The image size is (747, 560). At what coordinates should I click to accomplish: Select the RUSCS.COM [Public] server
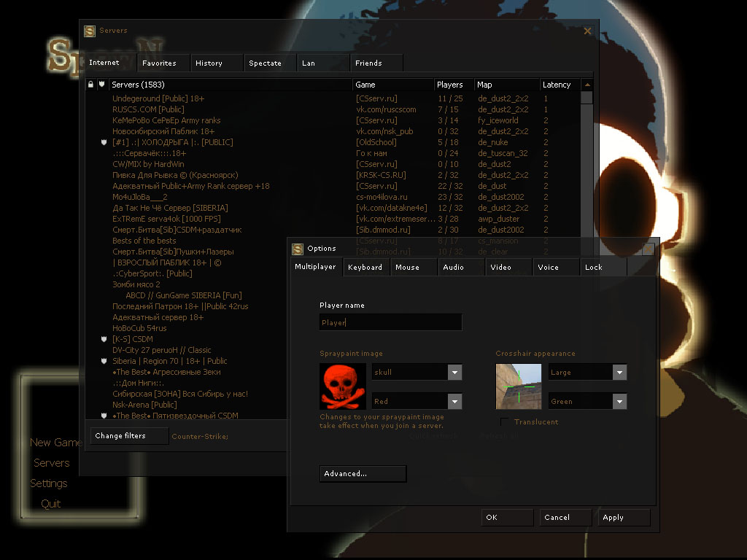[148, 109]
